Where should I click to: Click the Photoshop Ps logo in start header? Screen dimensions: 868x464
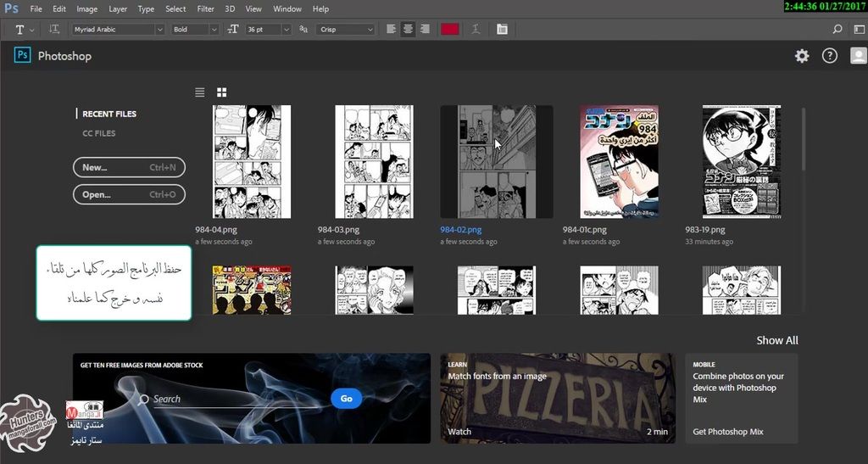22,55
